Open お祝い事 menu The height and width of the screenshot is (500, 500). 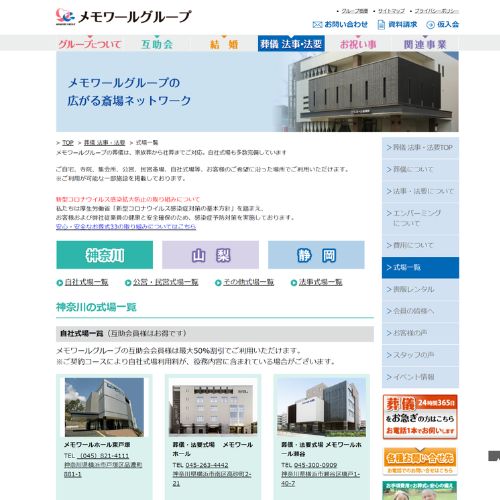tap(358, 44)
